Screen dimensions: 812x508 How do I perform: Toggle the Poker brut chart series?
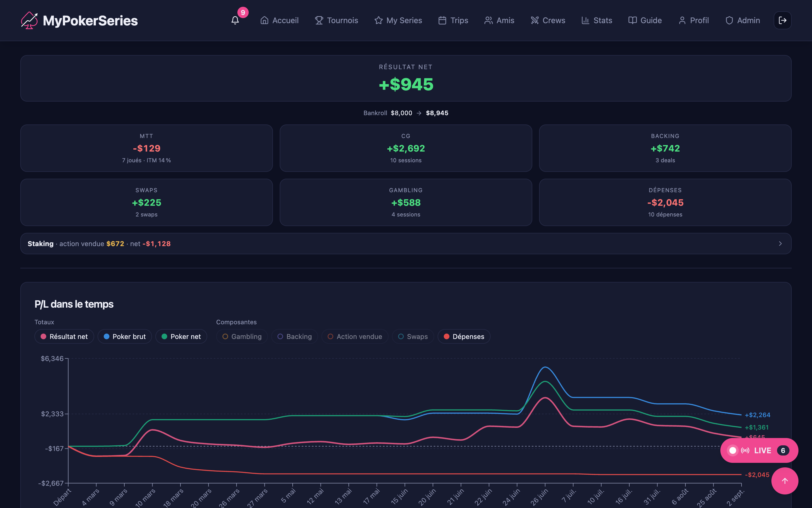coord(125,336)
